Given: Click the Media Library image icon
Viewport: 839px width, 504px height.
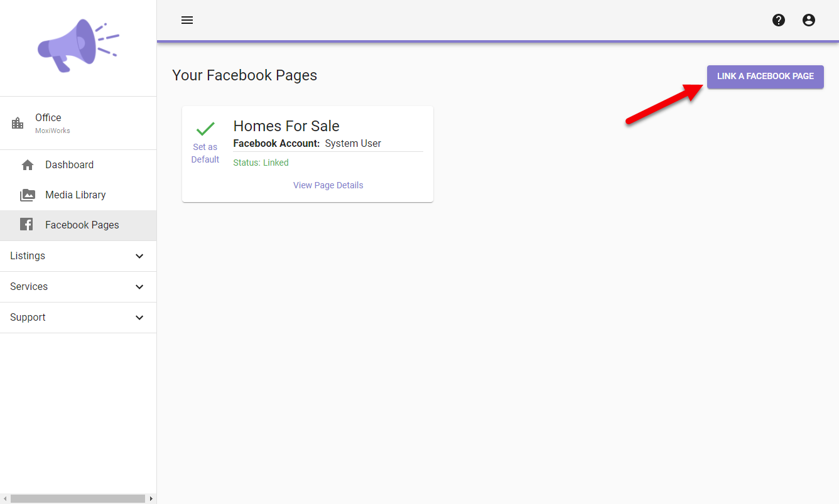Looking at the screenshot, I should (28, 195).
